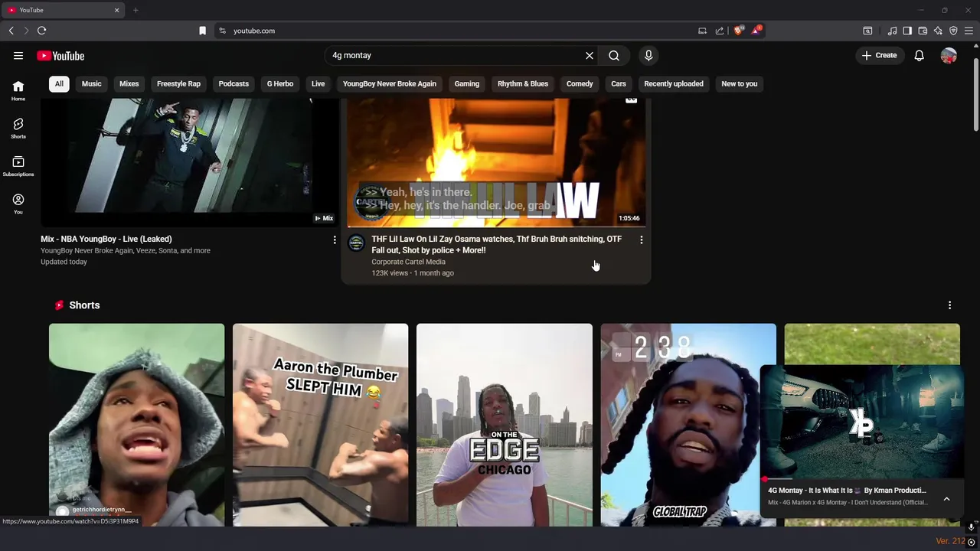The height and width of the screenshot is (551, 980).
Task: Open the THF Lil Law video title
Action: [497, 244]
